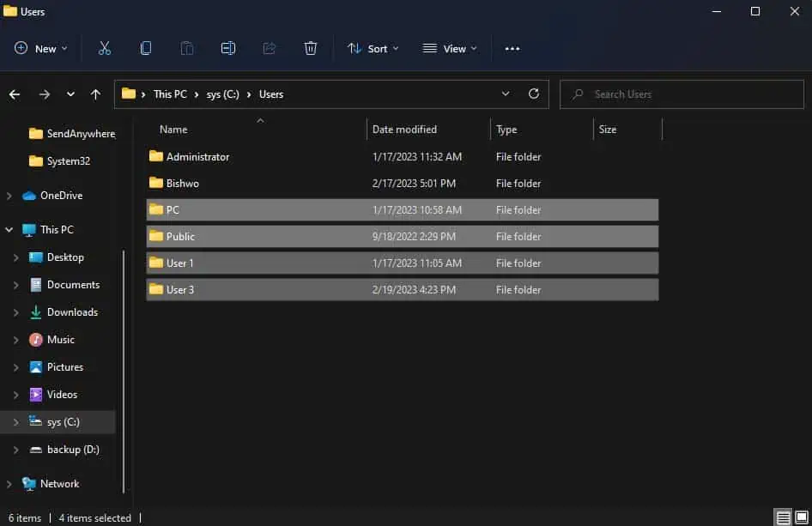Viewport: 812px width, 526px height.
Task: Go back using the Back arrow
Action: point(15,94)
